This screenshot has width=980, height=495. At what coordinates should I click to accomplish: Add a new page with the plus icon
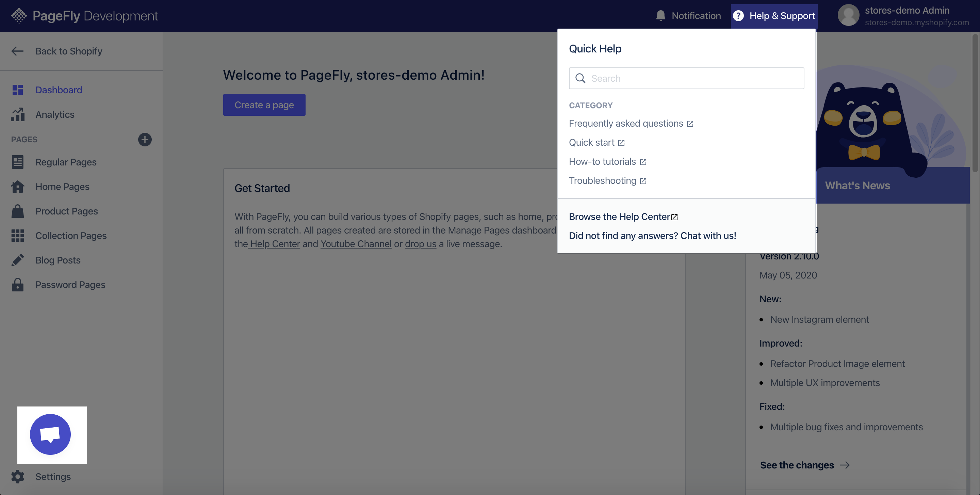145,139
